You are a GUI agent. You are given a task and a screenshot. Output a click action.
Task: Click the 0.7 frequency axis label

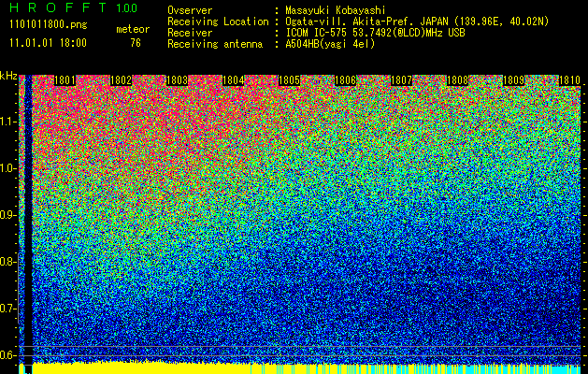coord(8,309)
